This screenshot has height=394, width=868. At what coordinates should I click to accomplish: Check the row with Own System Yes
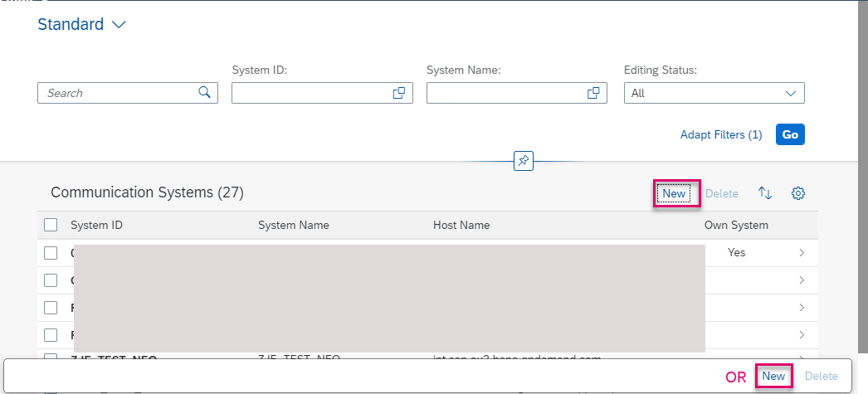pos(51,253)
